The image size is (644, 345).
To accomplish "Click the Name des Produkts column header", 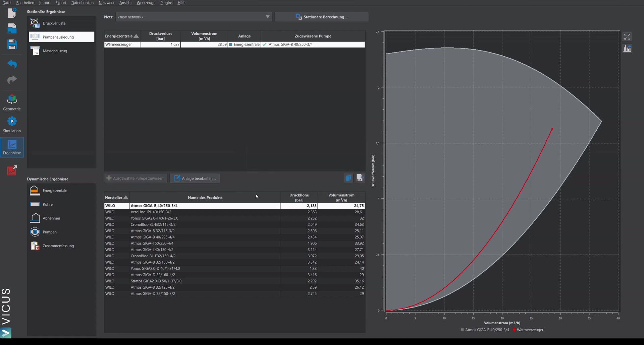I will 205,198.
